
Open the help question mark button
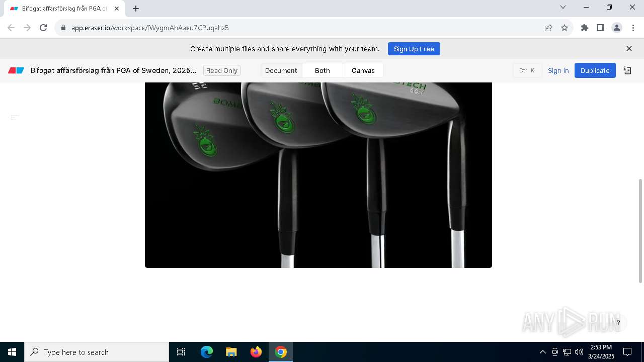(x=618, y=323)
